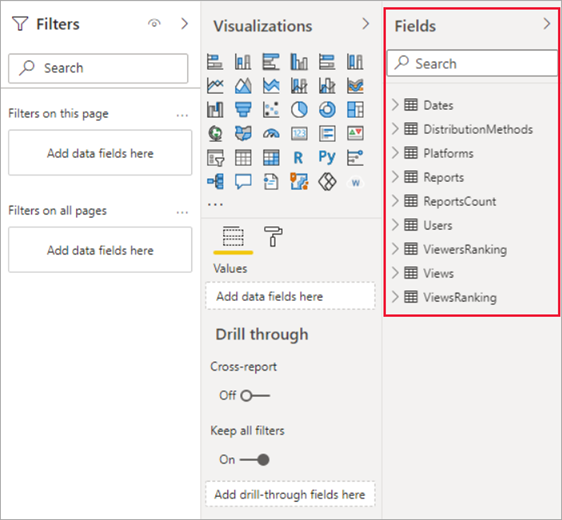Select the Power Apps visual
Image resolution: width=562 pixels, height=520 pixels.
coord(327,182)
